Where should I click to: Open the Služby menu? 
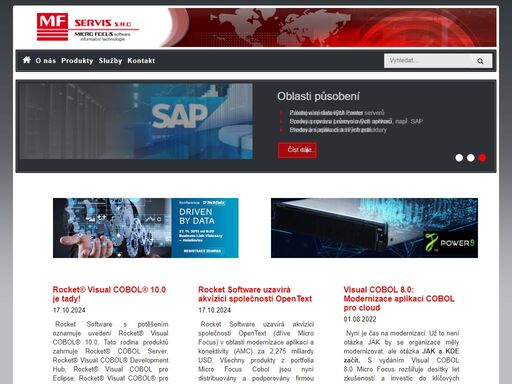click(110, 61)
